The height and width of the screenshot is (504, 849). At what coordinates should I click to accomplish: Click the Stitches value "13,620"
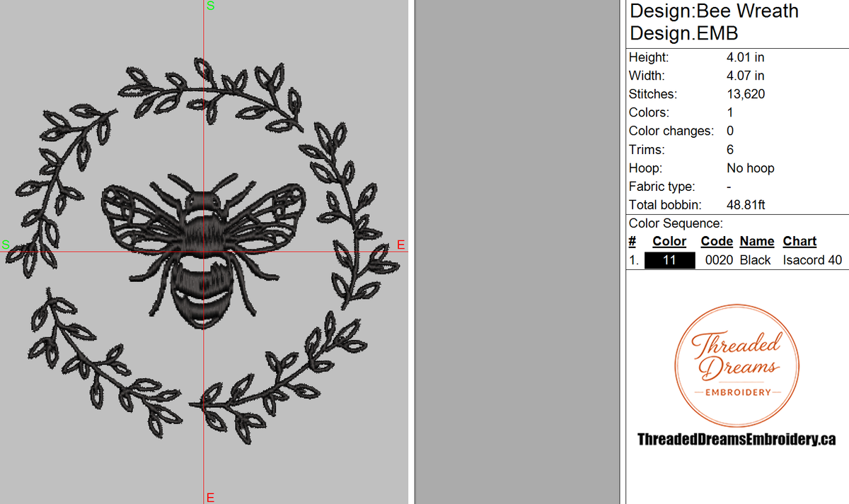click(x=746, y=94)
